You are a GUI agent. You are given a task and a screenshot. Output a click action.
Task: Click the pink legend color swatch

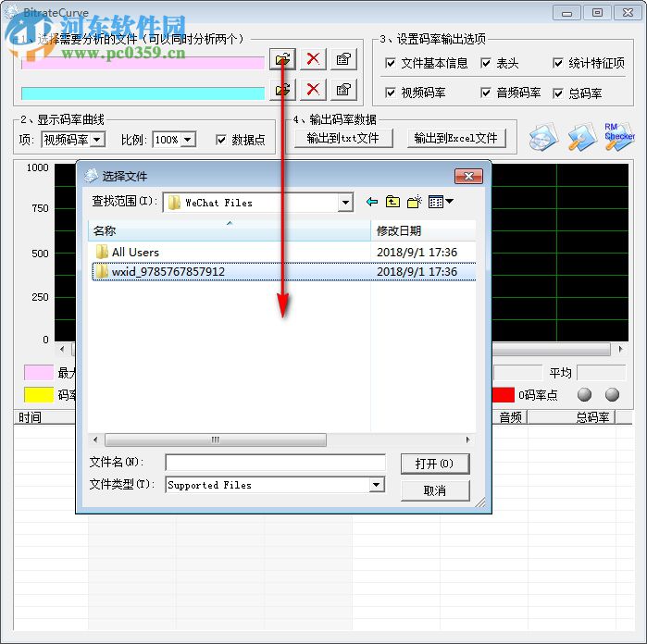39,373
